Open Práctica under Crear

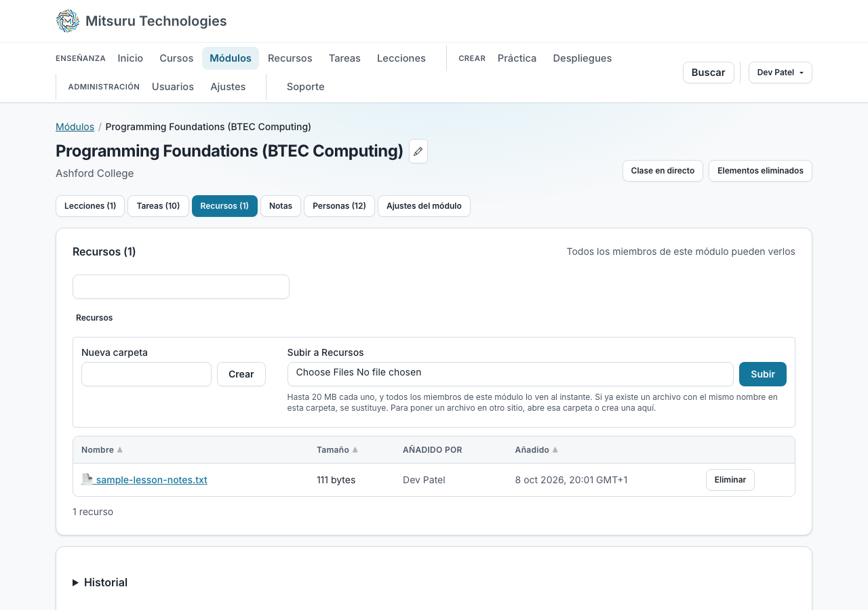pyautogui.click(x=517, y=58)
